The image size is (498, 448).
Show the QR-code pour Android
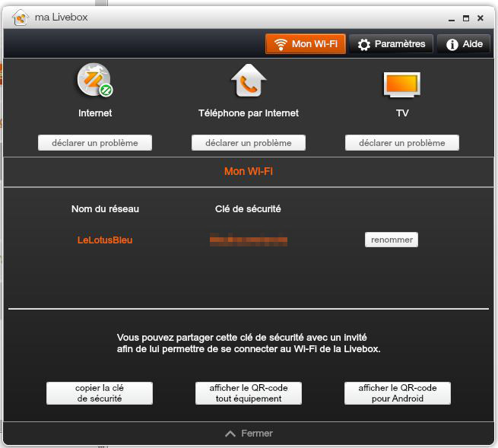click(398, 393)
